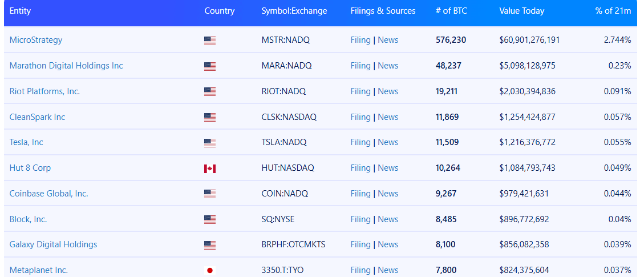This screenshot has height=277, width=644.
Task: Click the Value Today column header
Action: (x=521, y=11)
